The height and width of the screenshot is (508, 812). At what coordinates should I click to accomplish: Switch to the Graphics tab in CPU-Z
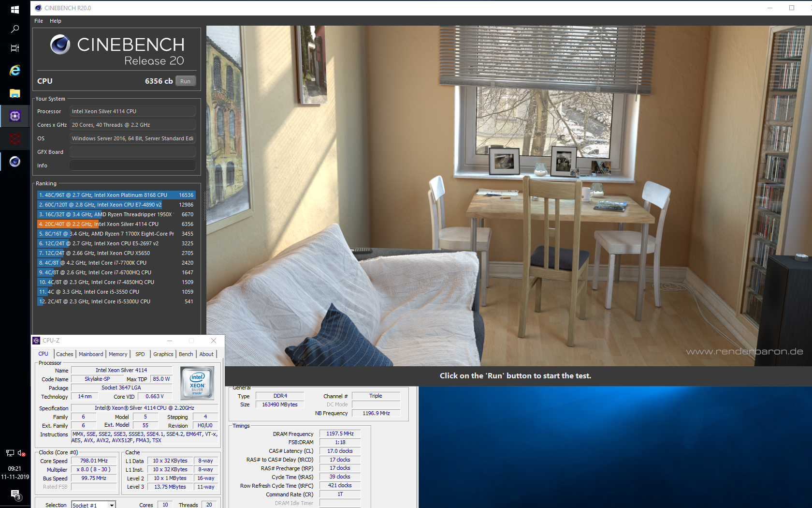pyautogui.click(x=163, y=354)
